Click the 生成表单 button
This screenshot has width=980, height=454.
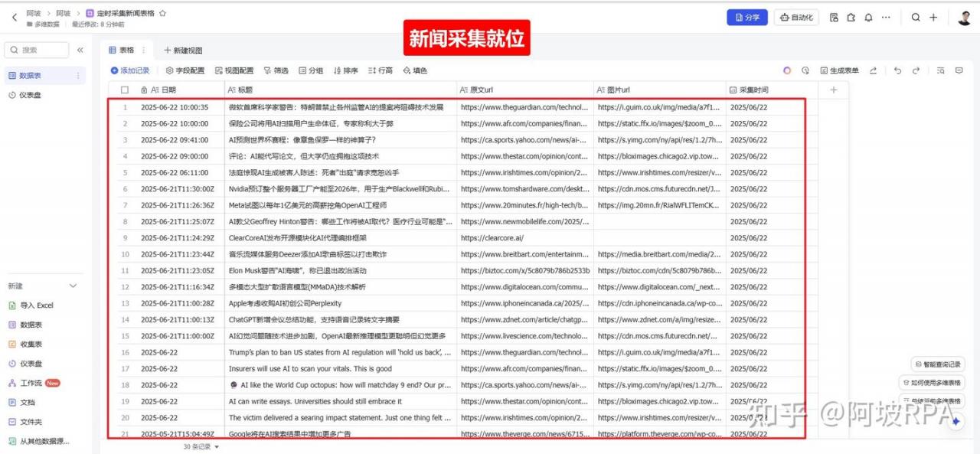[840, 70]
